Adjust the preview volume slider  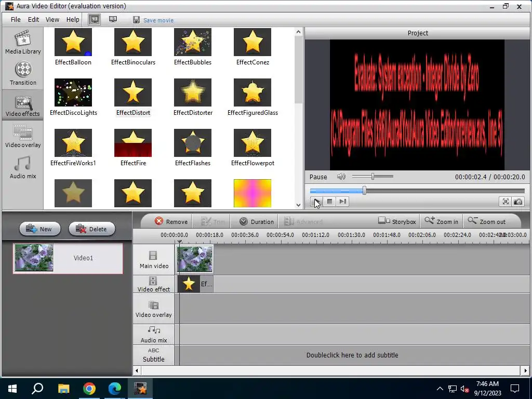click(373, 177)
